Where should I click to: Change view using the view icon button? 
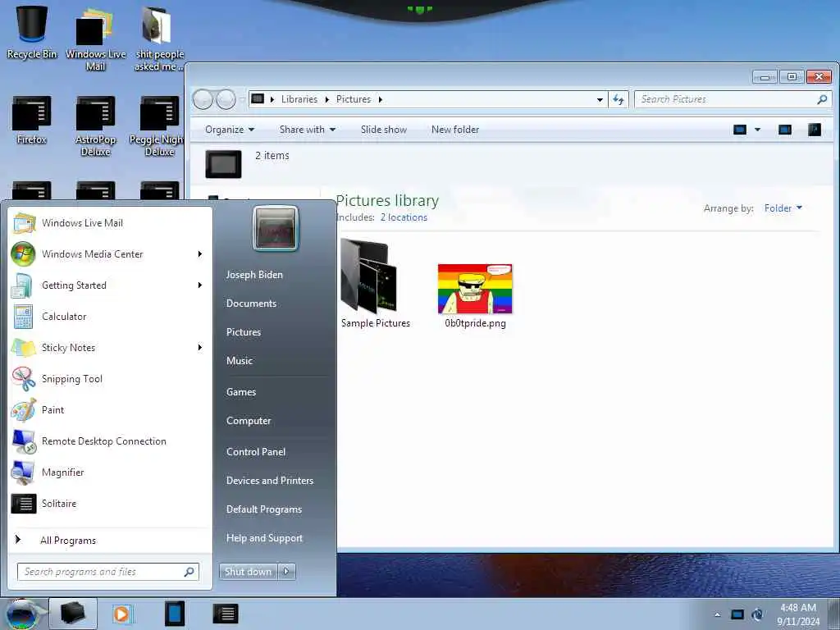740,130
